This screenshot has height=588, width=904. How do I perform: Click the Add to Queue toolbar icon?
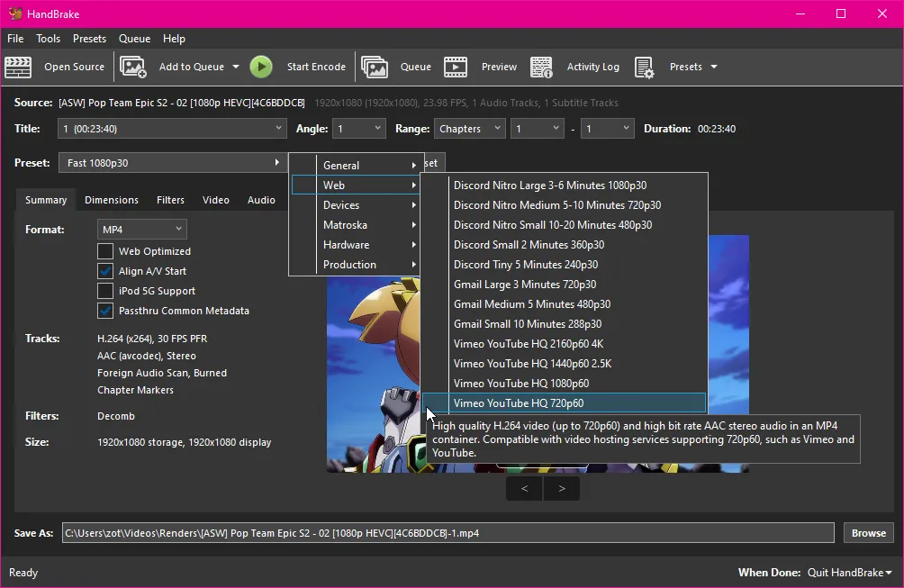click(133, 67)
